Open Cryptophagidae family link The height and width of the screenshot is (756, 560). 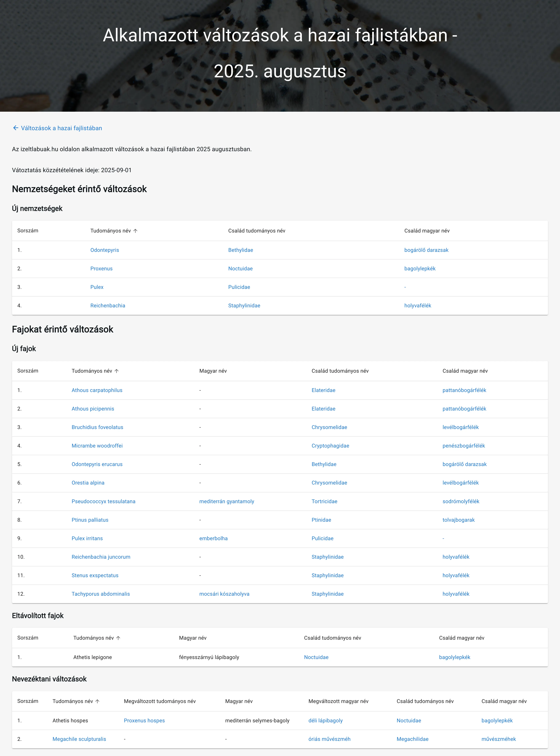[330, 446]
